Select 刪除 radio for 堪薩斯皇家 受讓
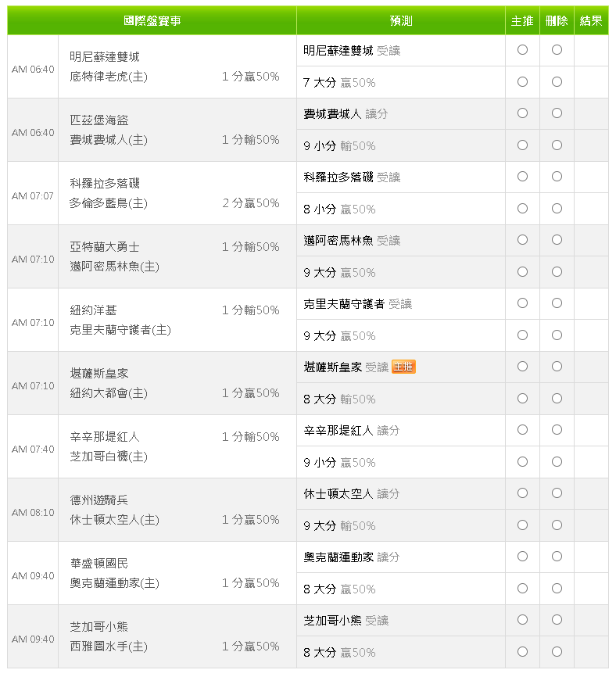This screenshot has width=616, height=677. pyautogui.click(x=557, y=367)
